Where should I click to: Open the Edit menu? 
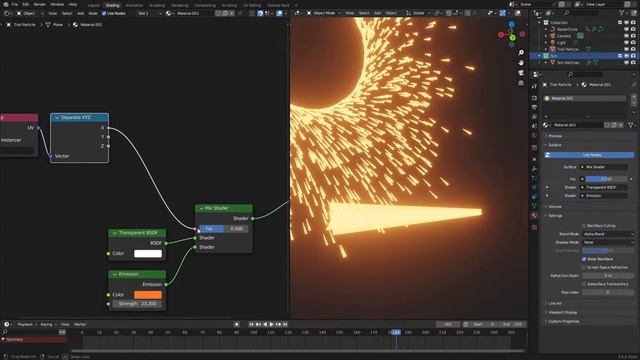pyautogui.click(x=26, y=4)
